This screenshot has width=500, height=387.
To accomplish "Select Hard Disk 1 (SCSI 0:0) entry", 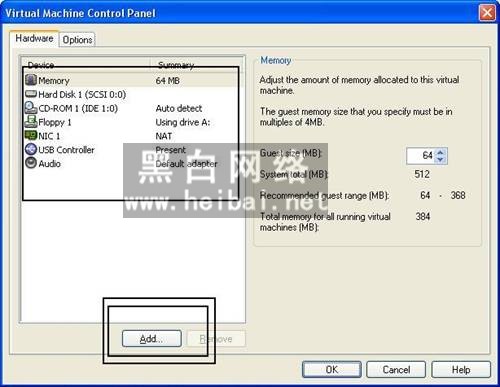I will point(82,95).
